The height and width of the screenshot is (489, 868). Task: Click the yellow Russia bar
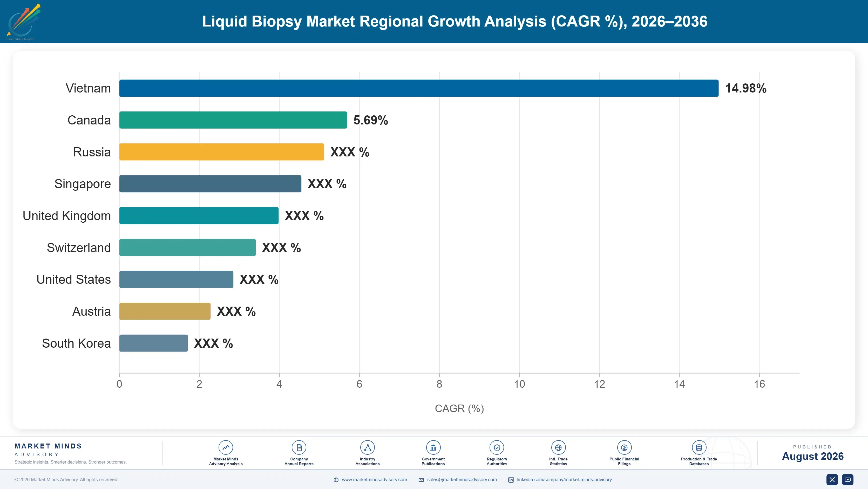point(222,152)
